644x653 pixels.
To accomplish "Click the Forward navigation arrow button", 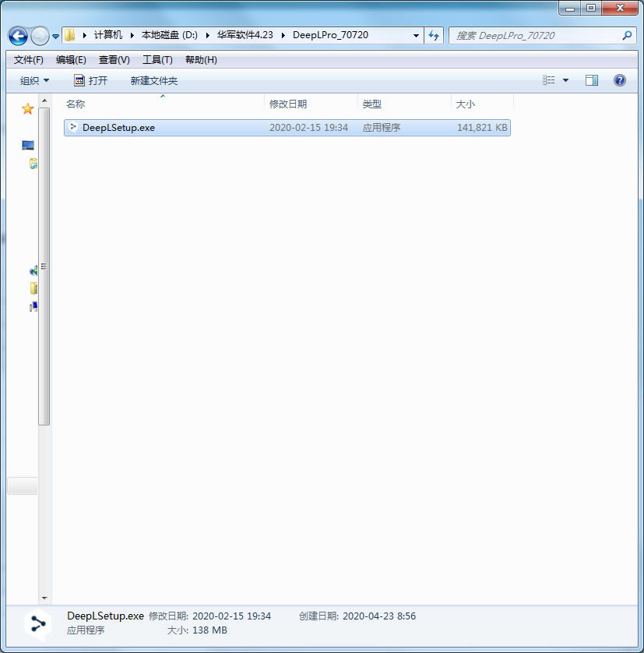I will [40, 36].
